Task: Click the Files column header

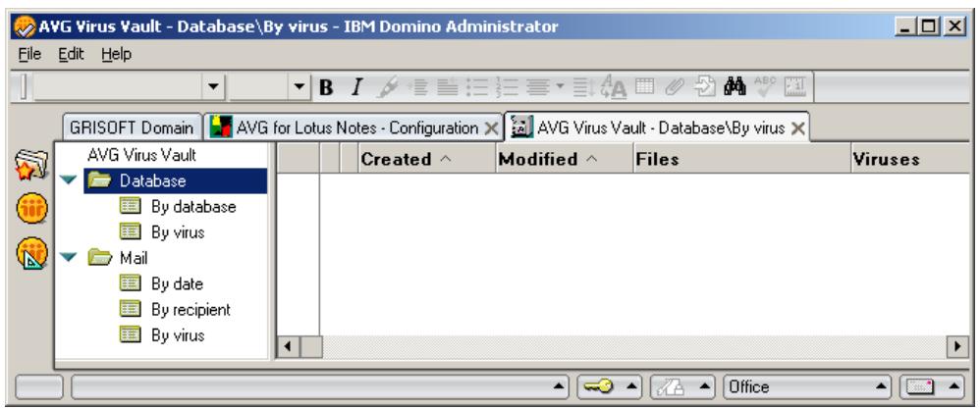Action: pos(742,159)
